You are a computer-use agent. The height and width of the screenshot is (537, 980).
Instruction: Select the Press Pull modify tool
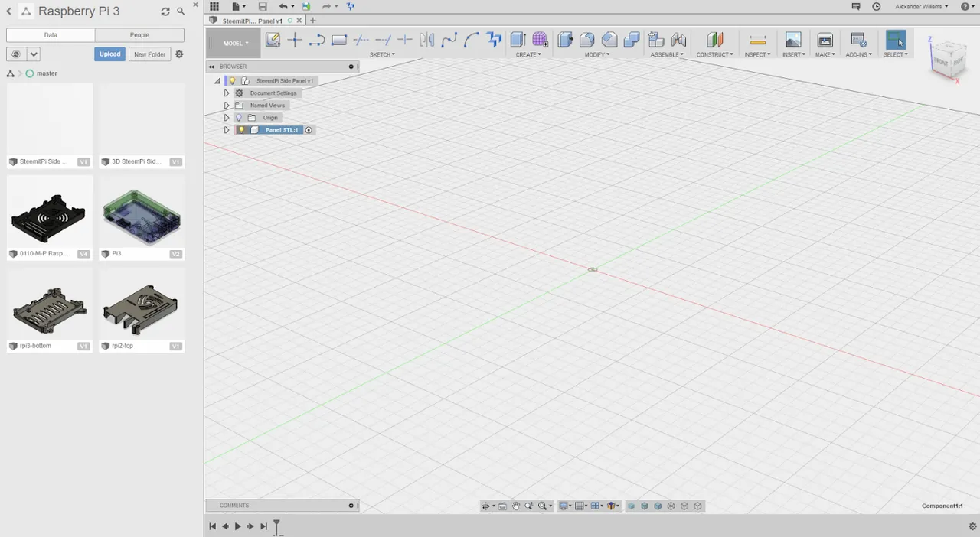(565, 40)
